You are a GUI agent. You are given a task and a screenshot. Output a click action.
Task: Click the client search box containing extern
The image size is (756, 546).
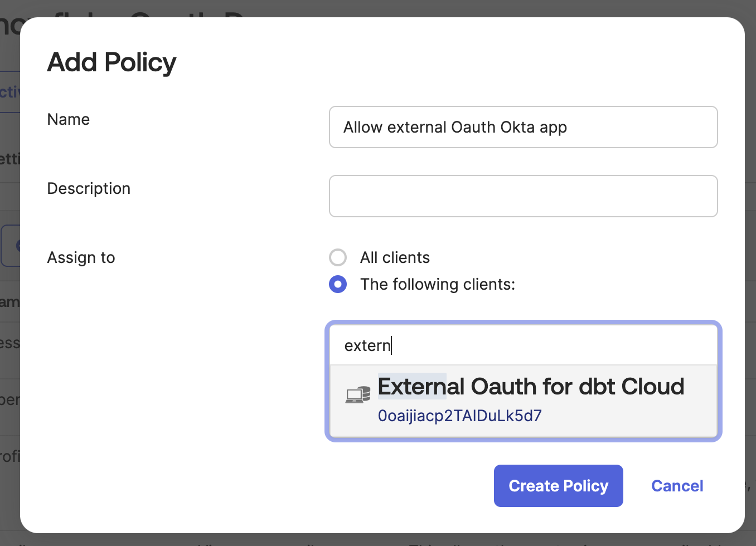click(523, 345)
